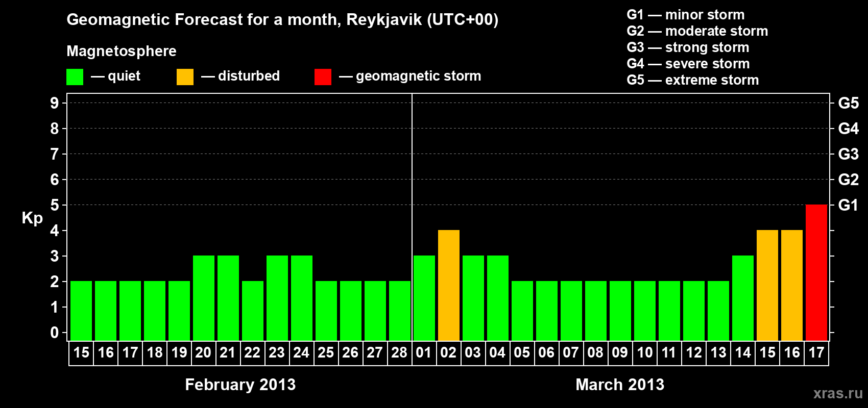Click 'G1 — minor storm' legend text
Screen dimensions: 868x408
(x=685, y=15)
